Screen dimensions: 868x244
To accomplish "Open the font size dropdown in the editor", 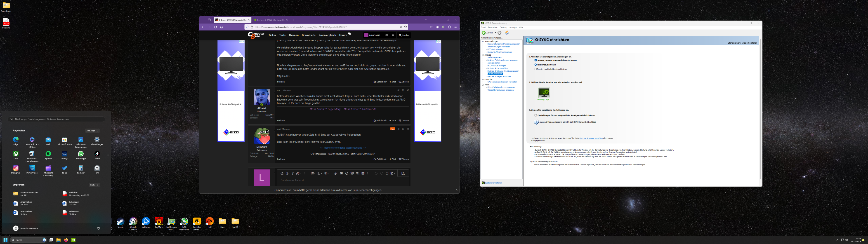I will point(299,173).
